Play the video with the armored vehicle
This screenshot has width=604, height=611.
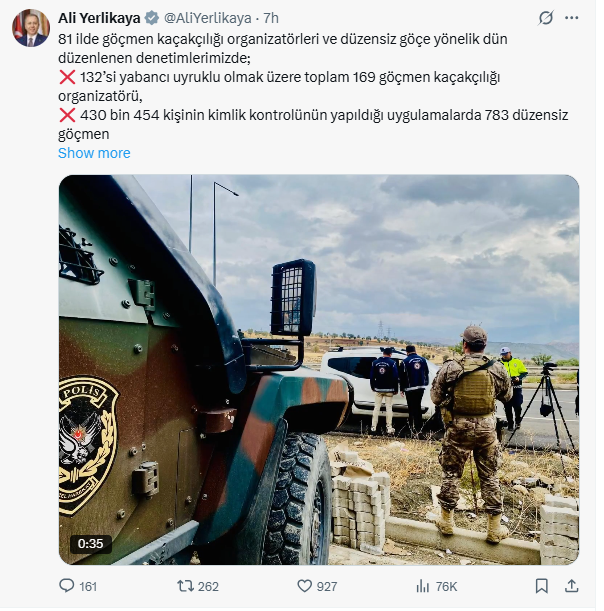coord(318,369)
